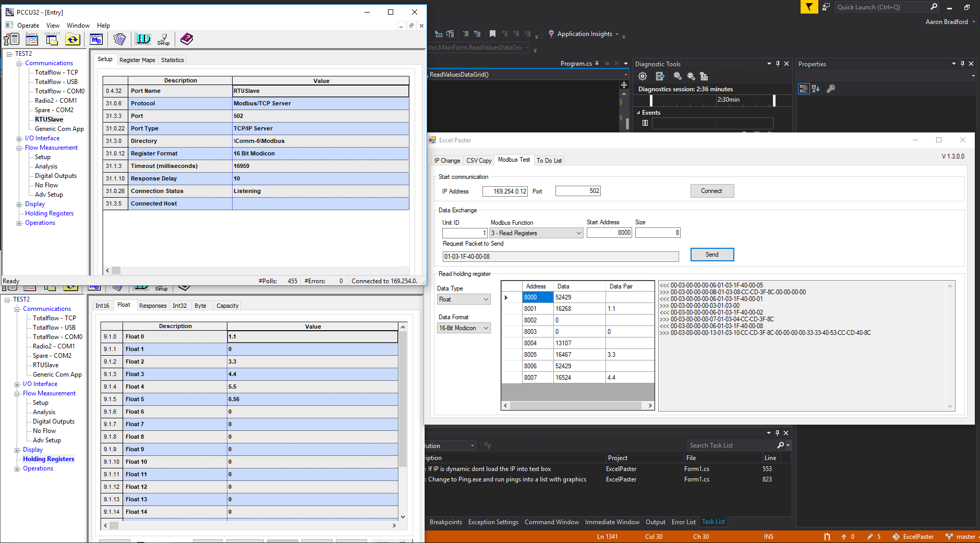Sort properties alphabetically in Properties panel
Image resolution: width=980 pixels, height=543 pixels.
pyautogui.click(x=816, y=89)
